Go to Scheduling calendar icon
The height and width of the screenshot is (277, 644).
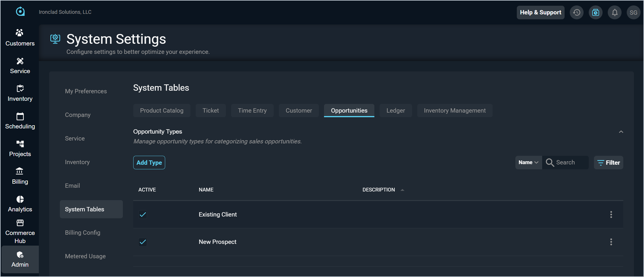click(20, 117)
